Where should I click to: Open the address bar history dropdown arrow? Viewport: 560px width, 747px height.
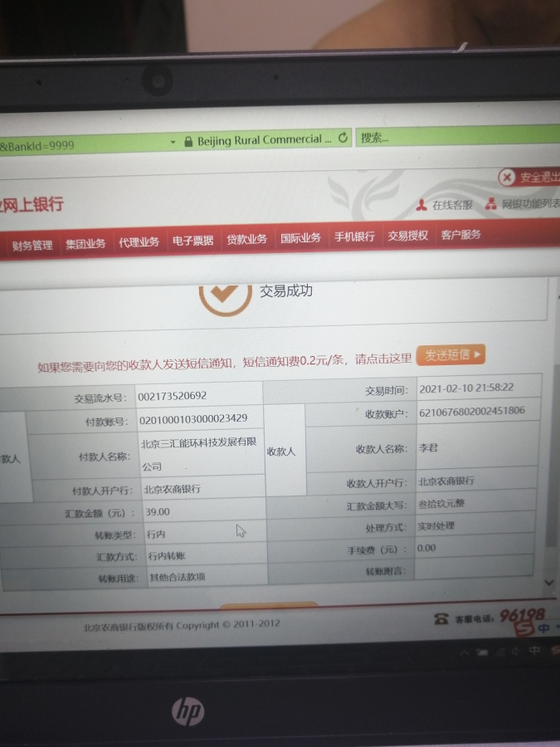(x=173, y=142)
